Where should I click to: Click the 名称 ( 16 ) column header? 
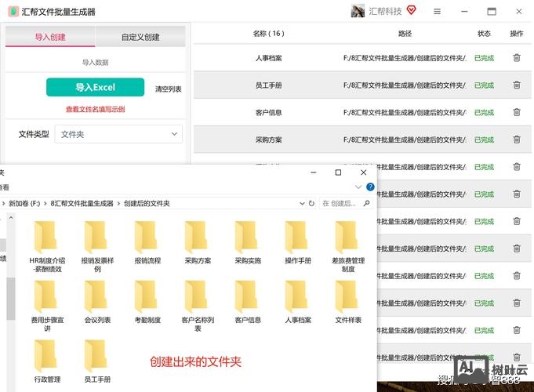(269, 34)
